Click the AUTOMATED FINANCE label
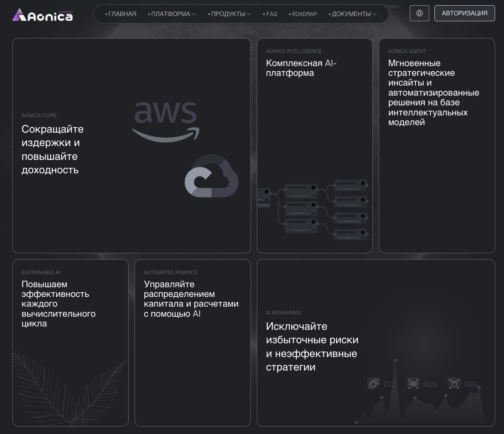 (171, 272)
